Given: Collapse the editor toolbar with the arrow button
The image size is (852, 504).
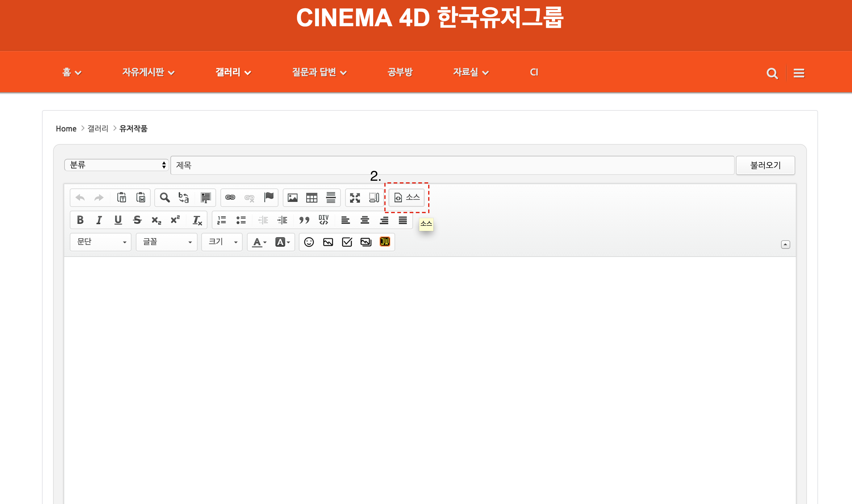Looking at the screenshot, I should point(785,245).
